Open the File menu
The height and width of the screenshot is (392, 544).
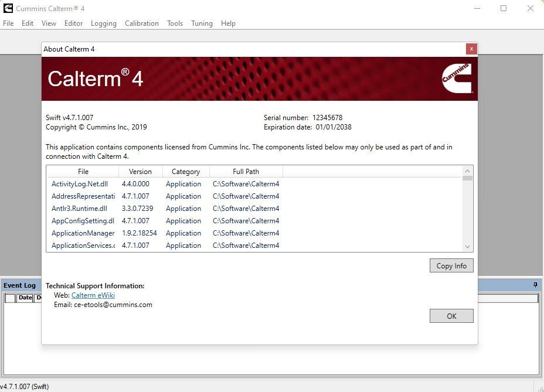pyautogui.click(x=8, y=23)
